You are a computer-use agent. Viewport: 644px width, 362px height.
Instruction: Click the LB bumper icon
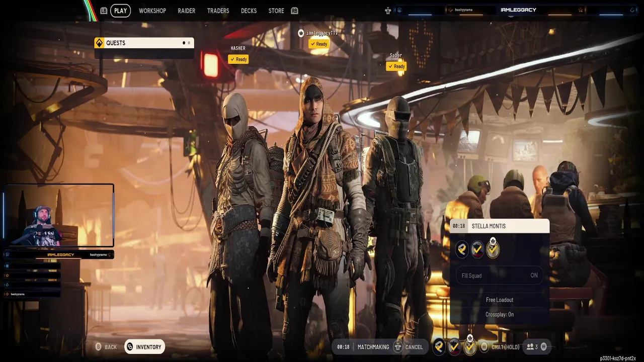(x=104, y=11)
